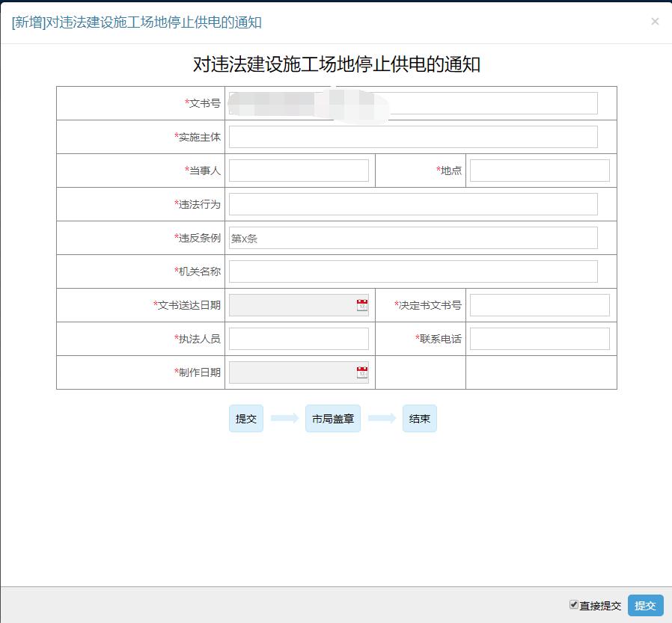This screenshot has width=672, height=623.
Task: Select the 机关名称 input box
Action: [413, 271]
